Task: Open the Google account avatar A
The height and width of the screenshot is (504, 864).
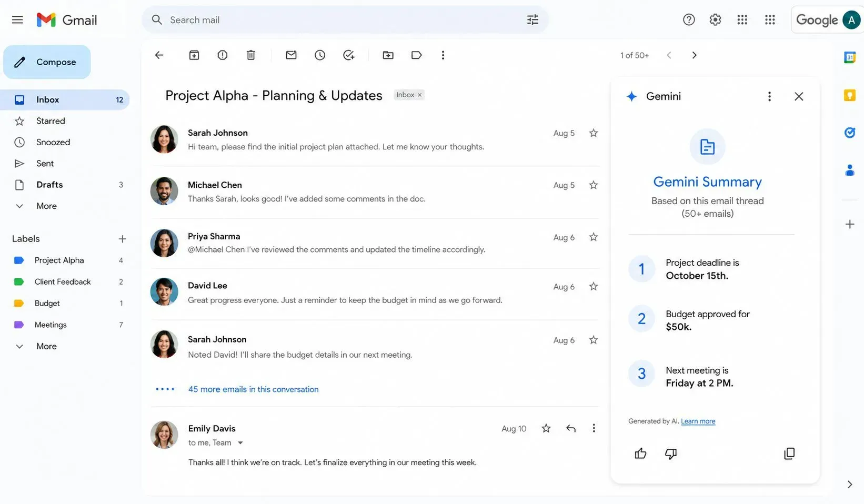Action: click(x=851, y=20)
